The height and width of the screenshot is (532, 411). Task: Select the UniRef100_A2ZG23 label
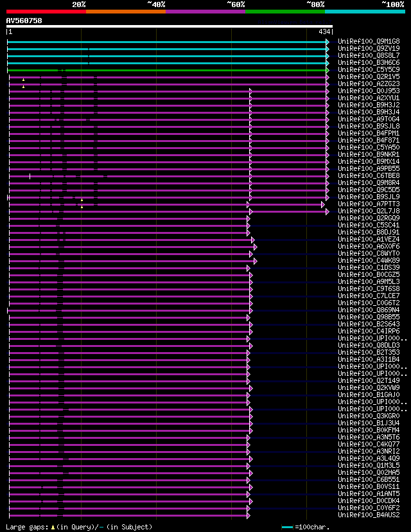point(369,84)
